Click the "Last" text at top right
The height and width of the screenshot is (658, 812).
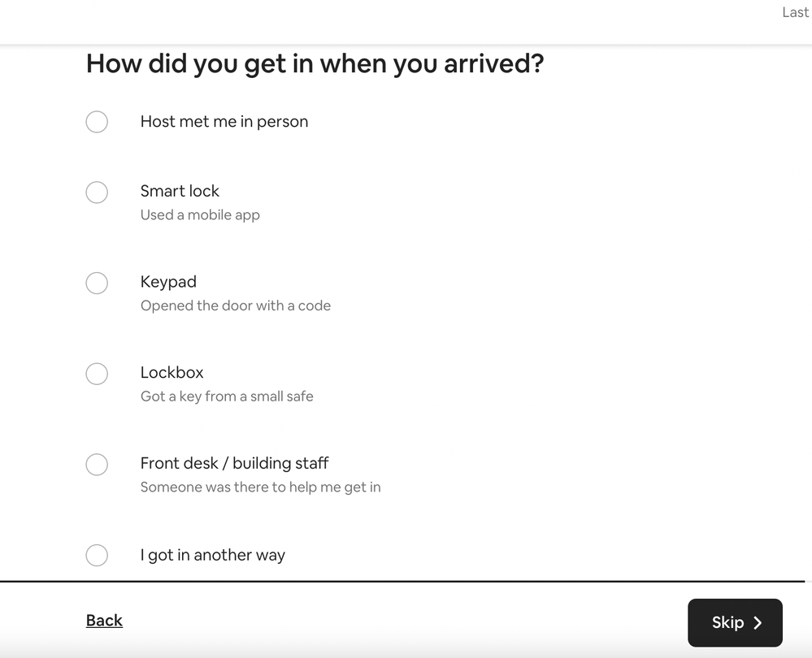click(795, 12)
